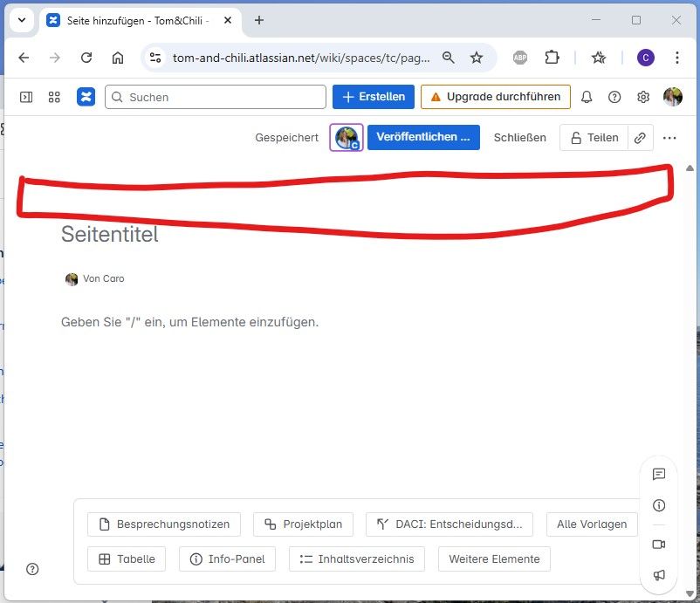Click the Suchen search field
The image size is (700, 603).
216,97
